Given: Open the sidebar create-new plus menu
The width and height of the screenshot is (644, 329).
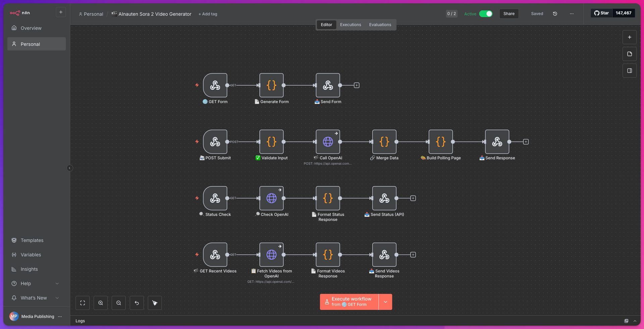Looking at the screenshot, I should click(x=61, y=12).
